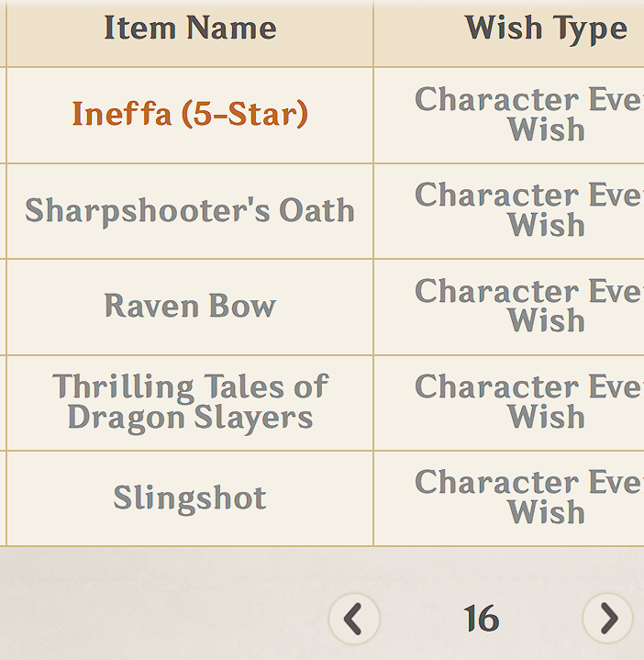Image resolution: width=644 pixels, height=660 pixels.
Task: Click the Wish Type column header
Action: 547,28
